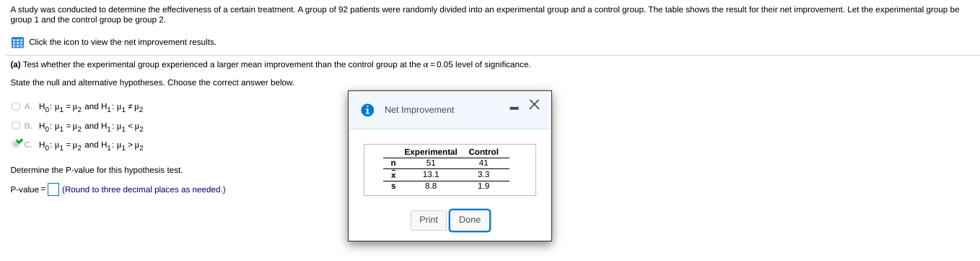Click the info icon in Net Improvement dialog

[367, 110]
